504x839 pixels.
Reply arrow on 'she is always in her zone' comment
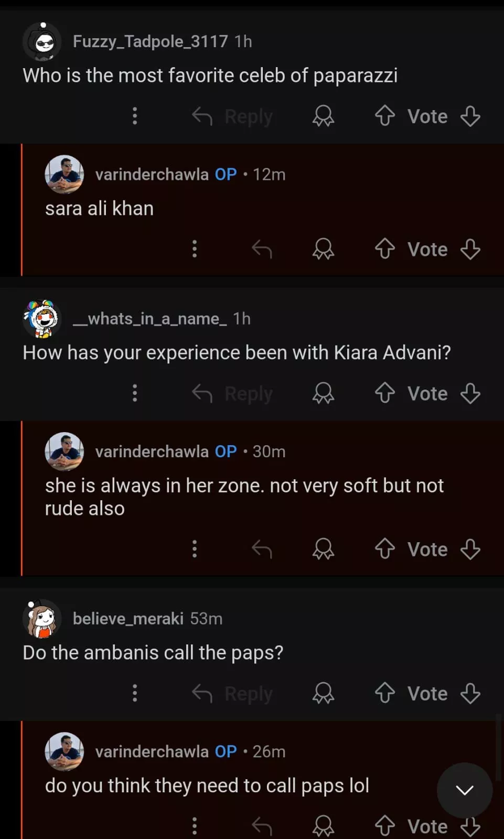(262, 550)
